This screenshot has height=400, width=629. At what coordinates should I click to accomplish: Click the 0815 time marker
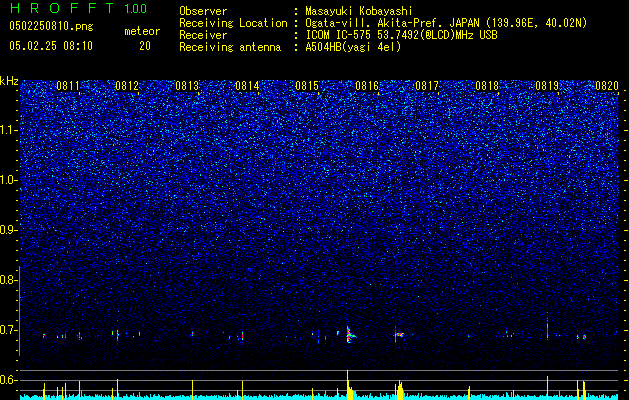click(307, 86)
